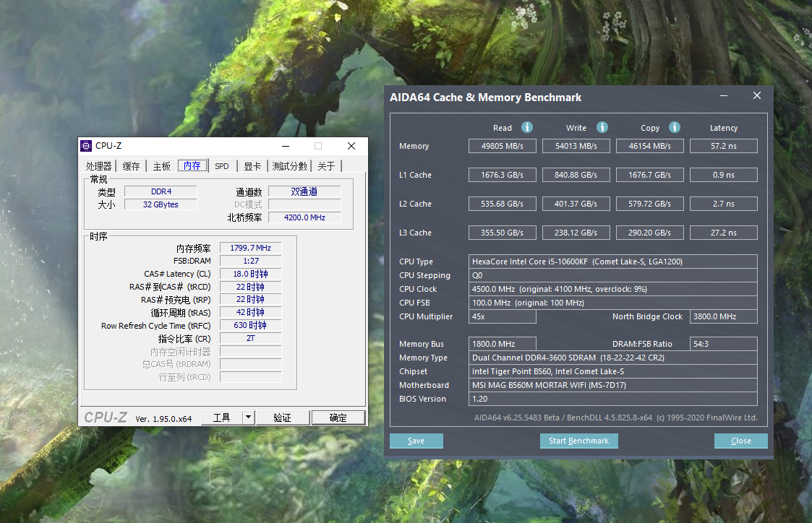Open the 关于 tab in CPU-Z
This screenshot has height=523, width=812.
[326, 166]
